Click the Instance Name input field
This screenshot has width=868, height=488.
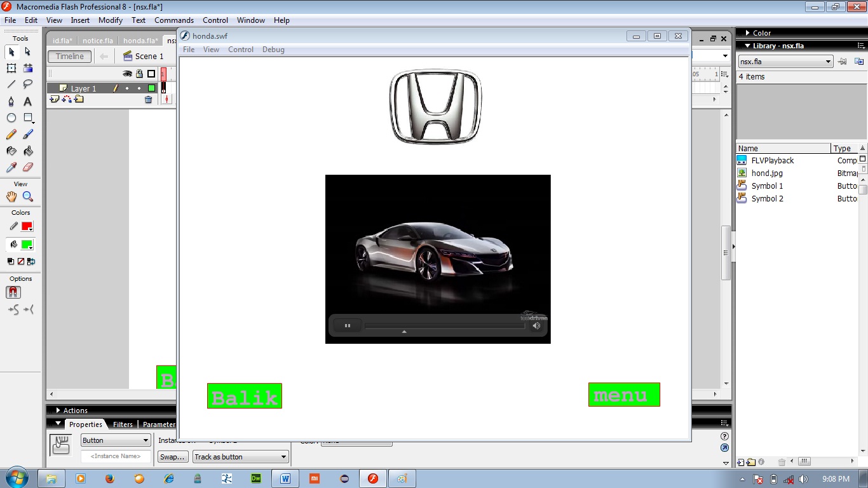click(x=116, y=456)
